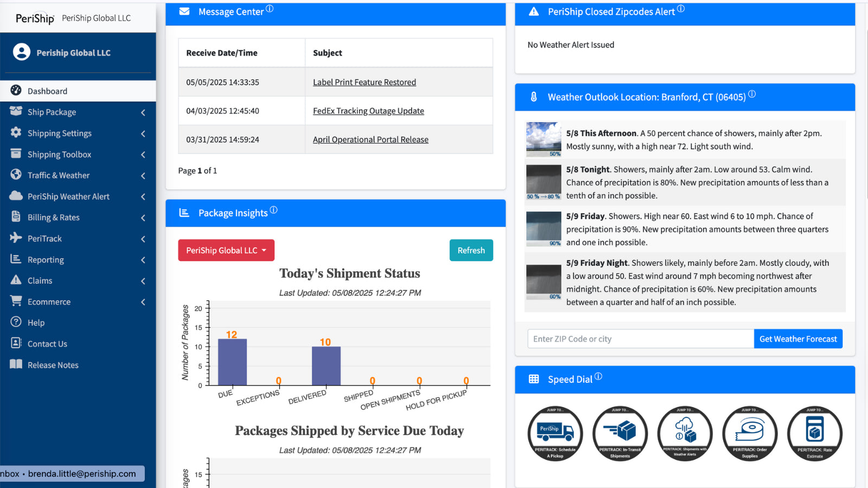Expand the Claims menu chevron
Image resolution: width=868 pixels, height=488 pixels.
tap(143, 281)
